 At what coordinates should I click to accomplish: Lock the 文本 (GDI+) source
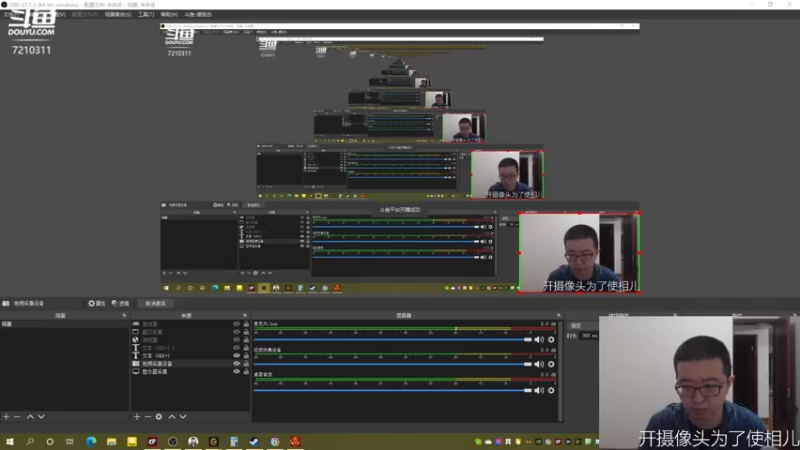click(246, 356)
